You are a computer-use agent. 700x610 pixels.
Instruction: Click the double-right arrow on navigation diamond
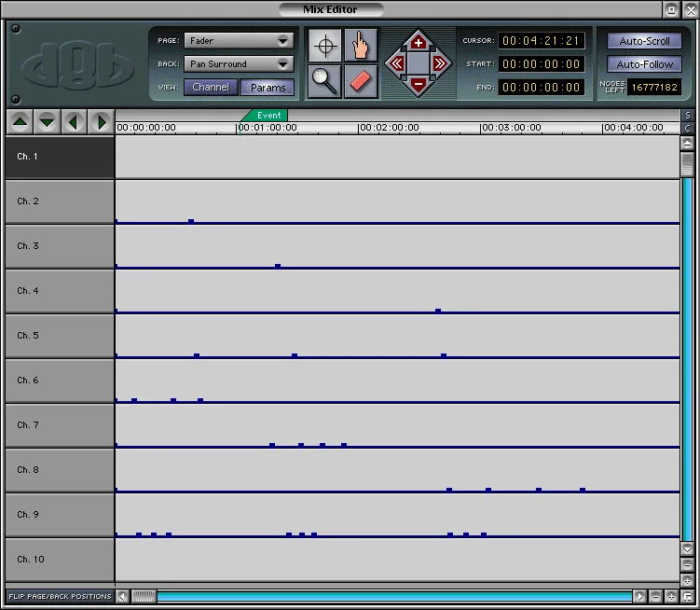[x=440, y=63]
